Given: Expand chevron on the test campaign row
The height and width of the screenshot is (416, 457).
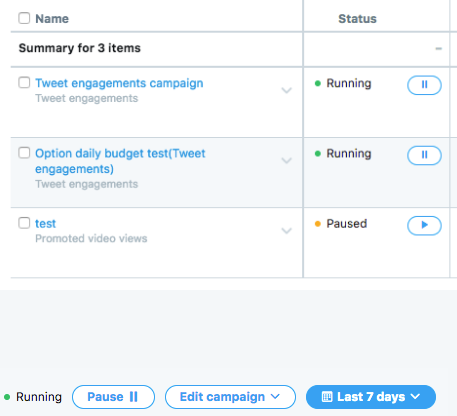Looking at the screenshot, I should pos(286,231).
